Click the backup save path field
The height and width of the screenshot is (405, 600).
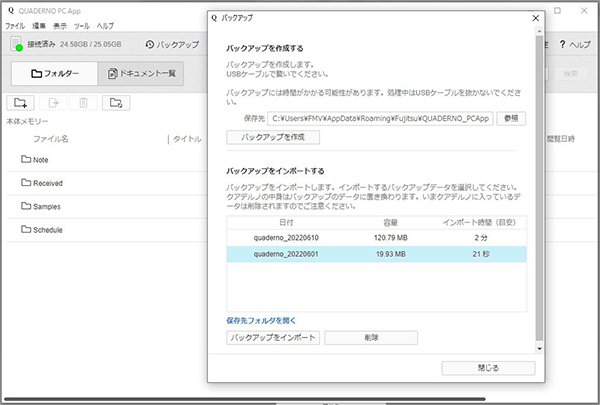(380, 119)
